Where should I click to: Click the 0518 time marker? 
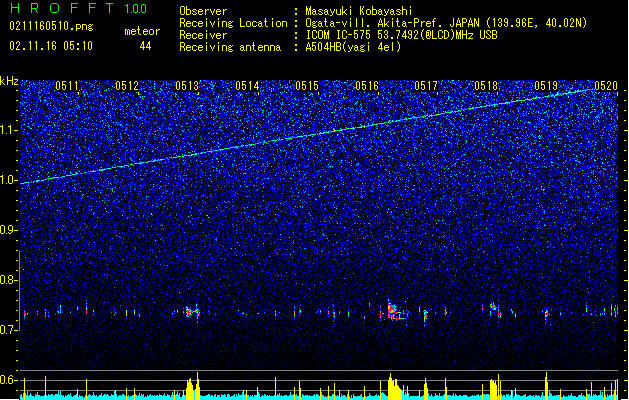(486, 86)
